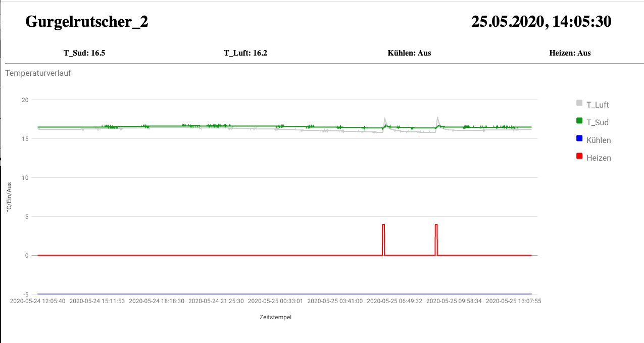Click the blue Kühlen legend swatch
The image size is (644, 343).
tap(579, 138)
